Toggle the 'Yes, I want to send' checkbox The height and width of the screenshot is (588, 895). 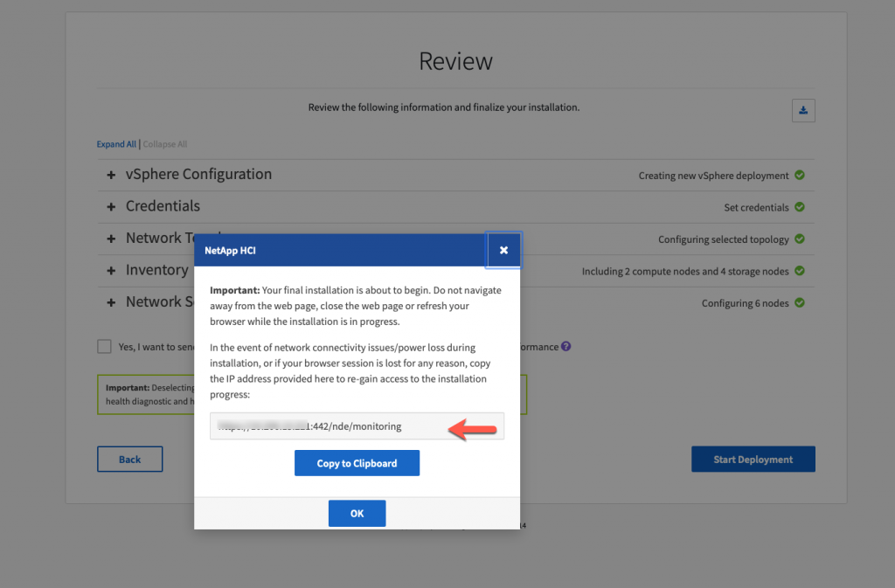(104, 346)
